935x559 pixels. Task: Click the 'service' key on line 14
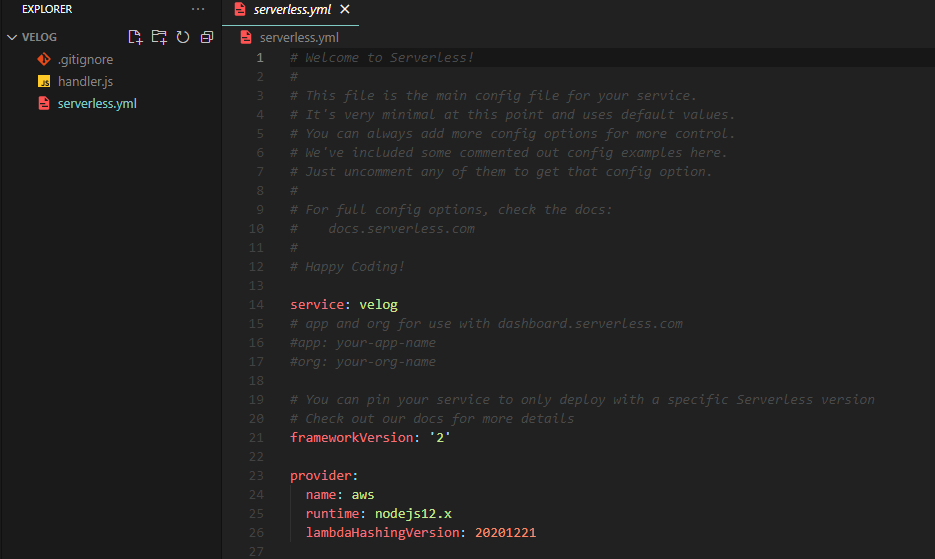click(x=317, y=304)
